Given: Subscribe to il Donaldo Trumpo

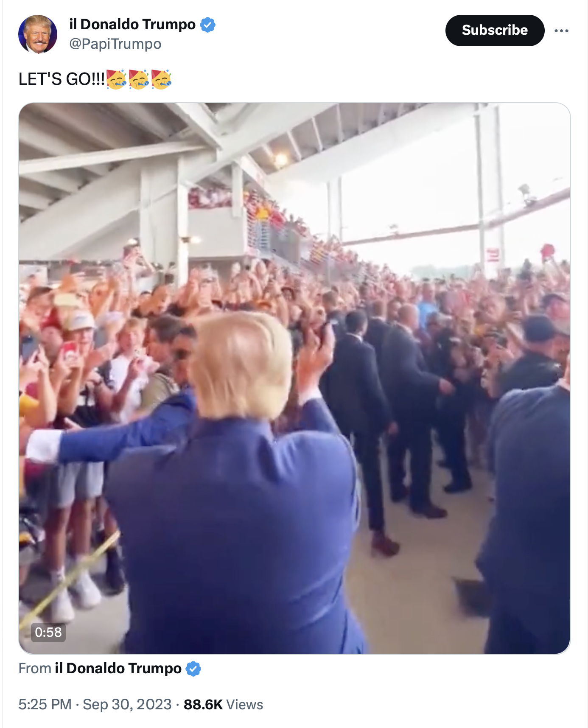Looking at the screenshot, I should coord(495,31).
